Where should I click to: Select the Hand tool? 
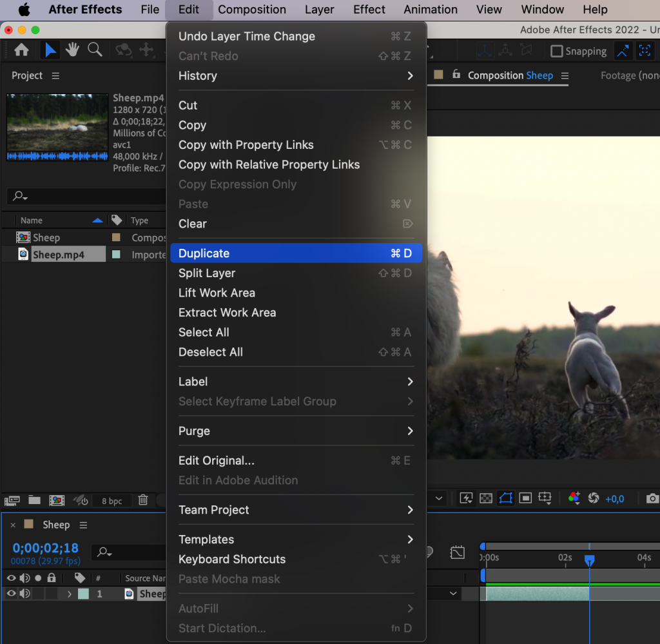coord(72,49)
